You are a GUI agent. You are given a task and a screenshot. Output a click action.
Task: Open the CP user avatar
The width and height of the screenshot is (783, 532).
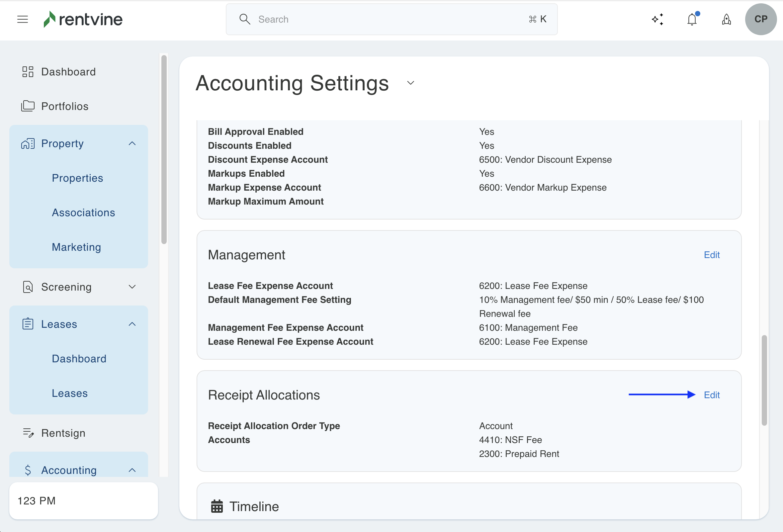[x=760, y=19]
